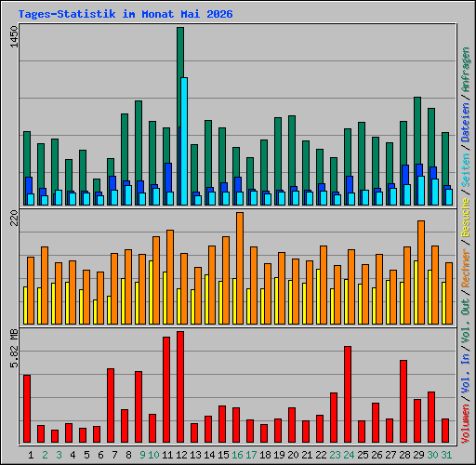Click the chart title 'Tages-Statistik im Monat Mai 2026'
The height and width of the screenshot is (465, 476).
pos(126,14)
